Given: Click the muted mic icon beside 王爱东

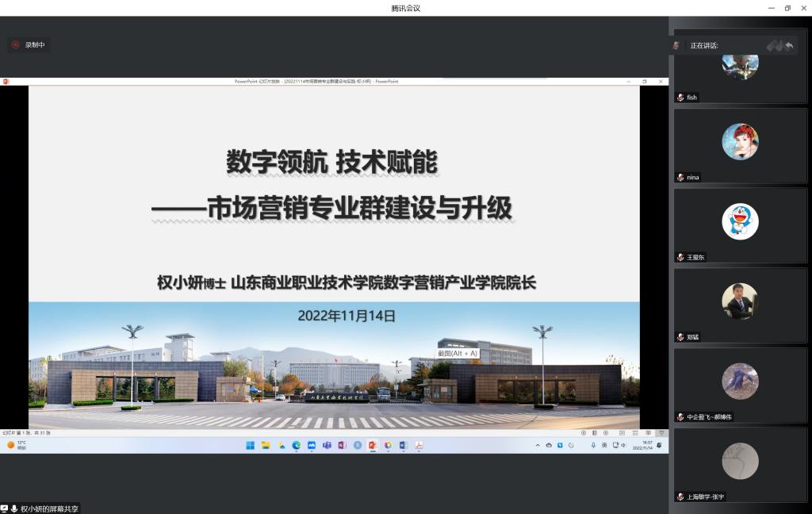Looking at the screenshot, I should pyautogui.click(x=680, y=257).
